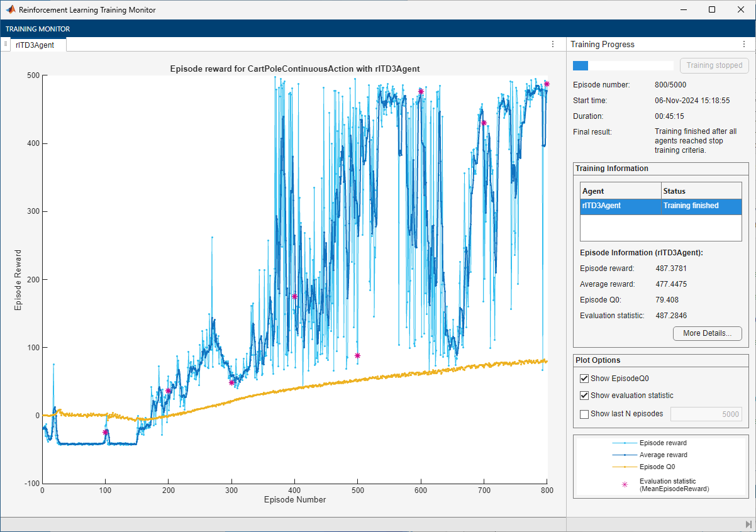Disable Show evaluation statistic checkbox

pos(584,396)
